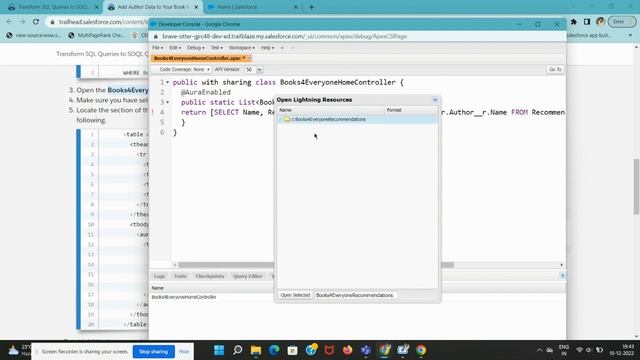Select the c:Books4EveryoneRecommendations row
The height and width of the screenshot is (360, 640).
point(357,119)
